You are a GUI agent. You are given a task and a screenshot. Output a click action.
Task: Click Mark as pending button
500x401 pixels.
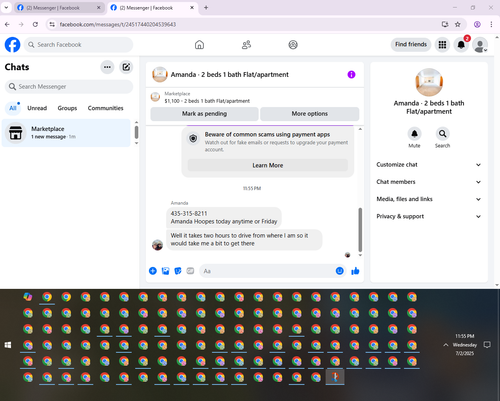204,114
